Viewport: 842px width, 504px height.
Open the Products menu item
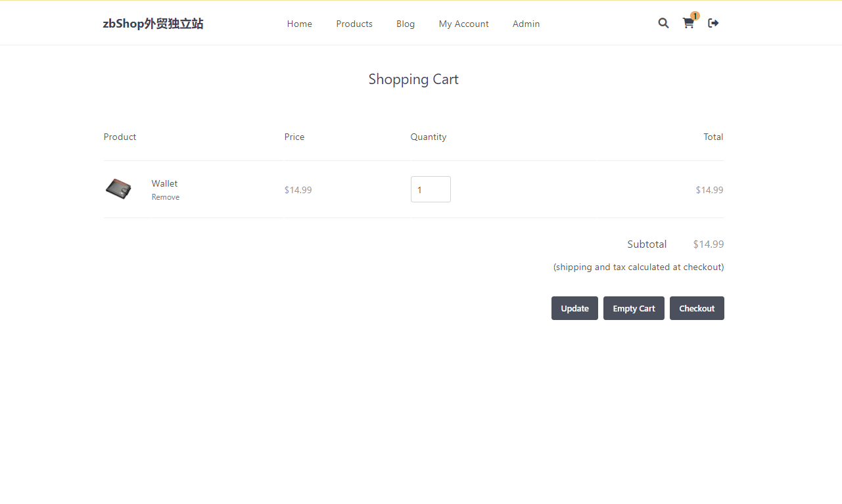354,24
